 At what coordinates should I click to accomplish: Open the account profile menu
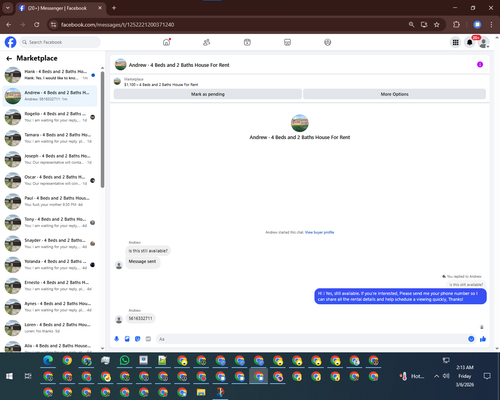pyautogui.click(x=484, y=42)
